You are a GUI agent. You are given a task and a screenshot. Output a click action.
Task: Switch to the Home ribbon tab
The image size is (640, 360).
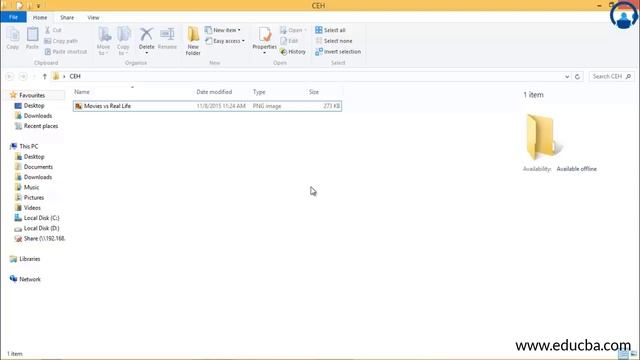pos(40,18)
